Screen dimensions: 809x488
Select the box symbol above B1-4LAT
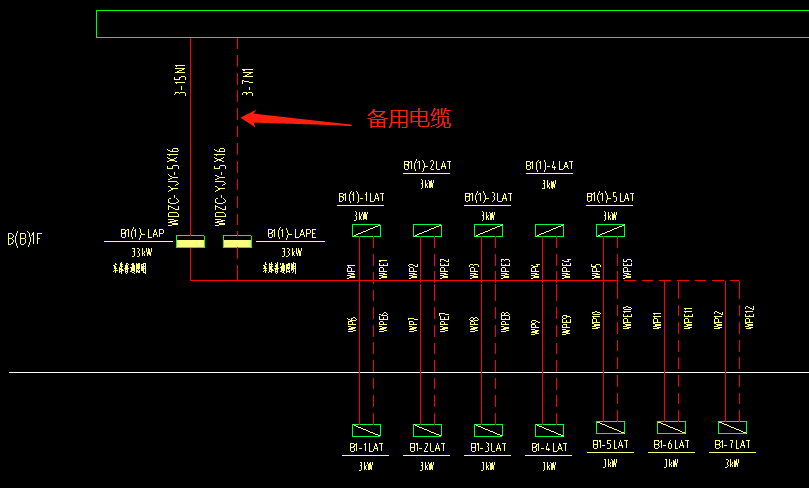[549, 430]
